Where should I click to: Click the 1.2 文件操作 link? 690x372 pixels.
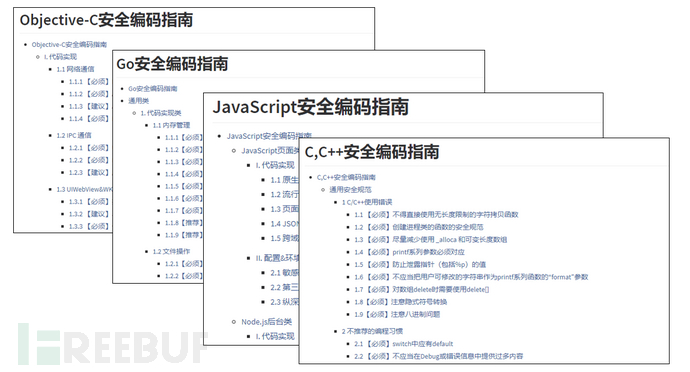171,251
